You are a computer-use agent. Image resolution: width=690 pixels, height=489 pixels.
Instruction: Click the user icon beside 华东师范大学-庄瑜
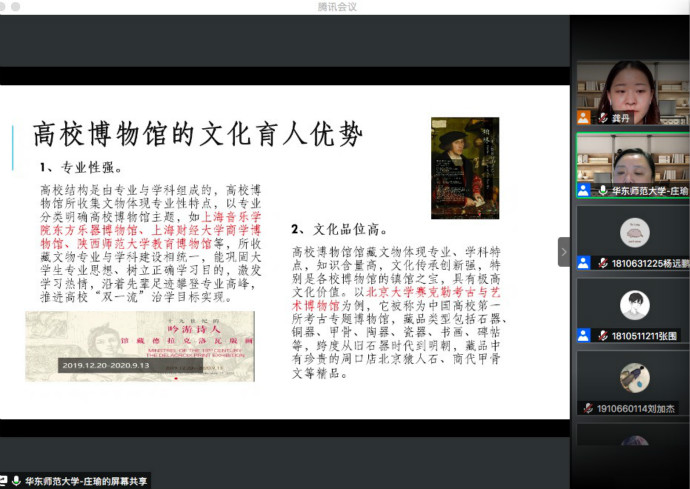[x=584, y=190]
